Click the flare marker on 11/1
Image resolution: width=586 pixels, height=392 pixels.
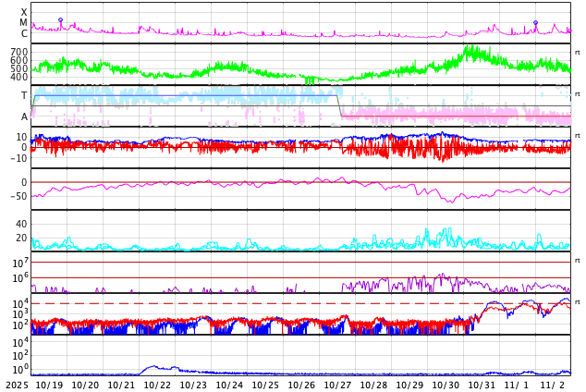pyautogui.click(x=535, y=23)
